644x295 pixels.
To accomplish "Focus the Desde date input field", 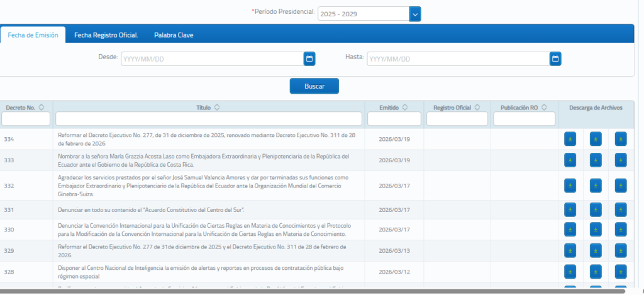I will tap(211, 58).
